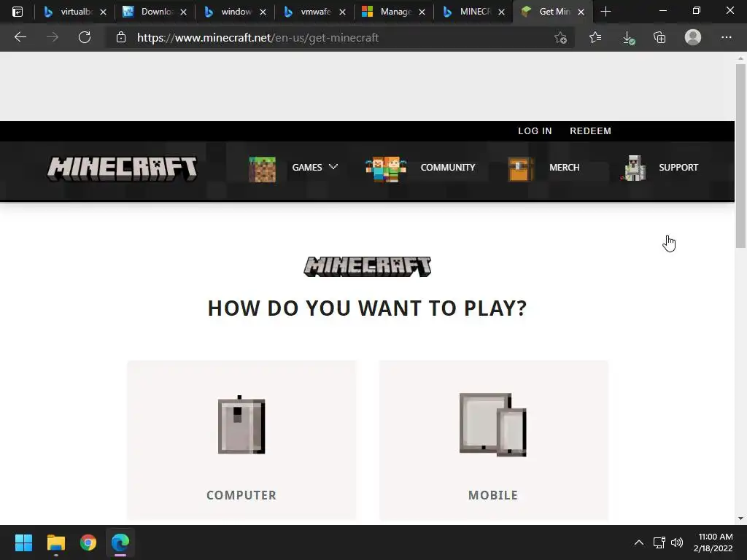747x560 pixels.
Task: Click the mobile devices pixel icon
Action: pyautogui.click(x=492, y=425)
